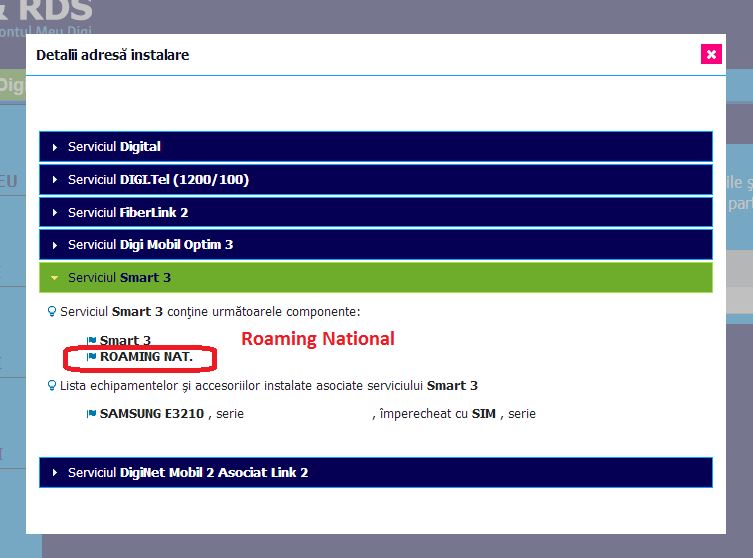This screenshot has height=558, width=753.
Task: Click the flag icon beside SAMSUNG E3210
Action: point(91,414)
